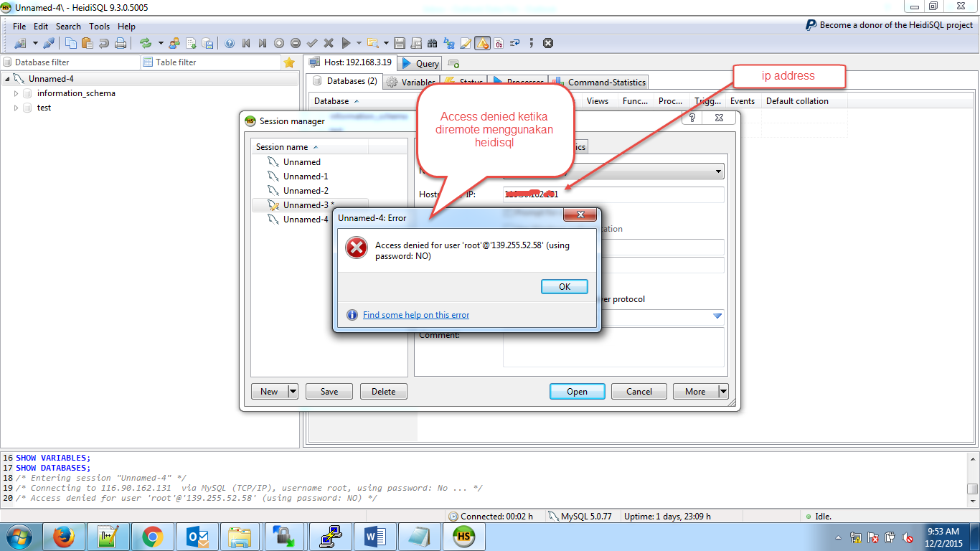Open the Search menu

tap(68, 27)
